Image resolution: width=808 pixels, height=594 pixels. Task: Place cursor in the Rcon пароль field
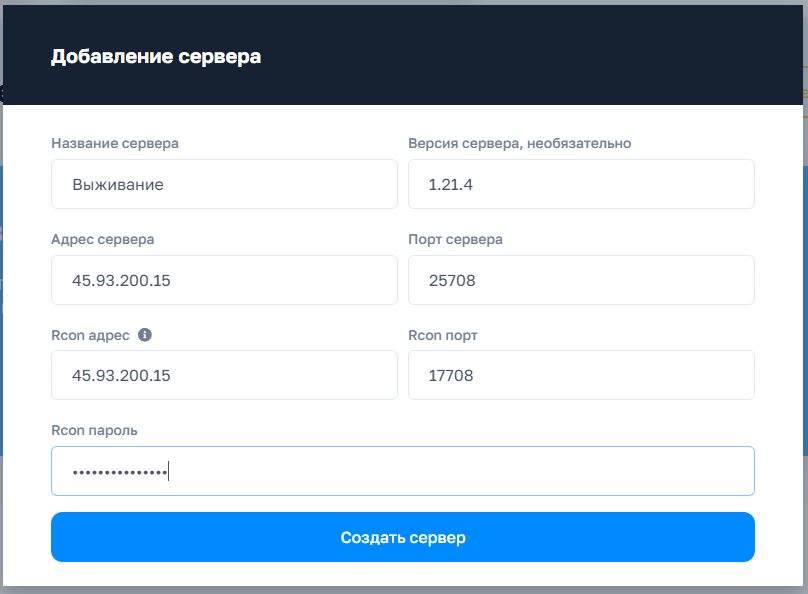click(402, 471)
